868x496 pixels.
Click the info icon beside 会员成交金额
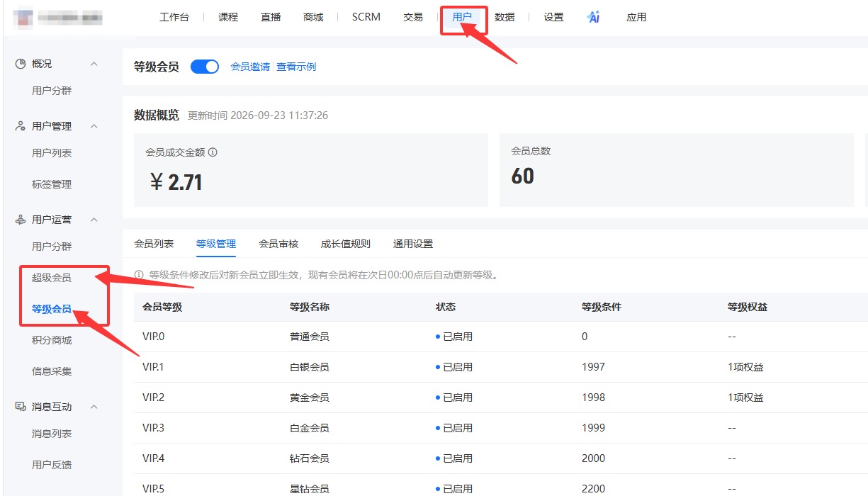click(213, 152)
